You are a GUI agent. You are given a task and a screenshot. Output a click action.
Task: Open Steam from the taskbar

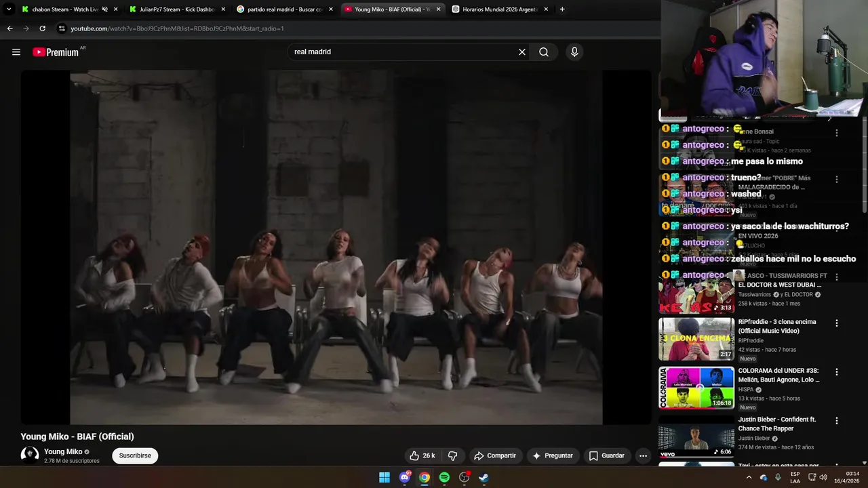484,477
